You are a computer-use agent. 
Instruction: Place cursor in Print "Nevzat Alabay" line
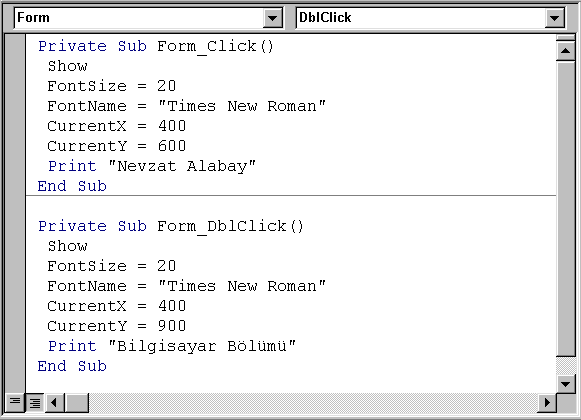tap(152, 166)
